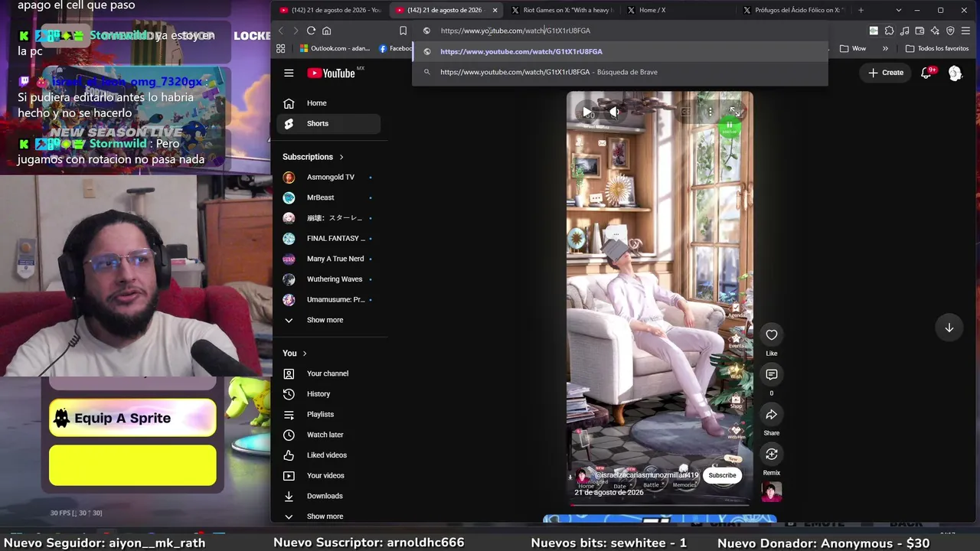Open the @israelzacariasmunozmillan419 channel name

[x=647, y=475]
